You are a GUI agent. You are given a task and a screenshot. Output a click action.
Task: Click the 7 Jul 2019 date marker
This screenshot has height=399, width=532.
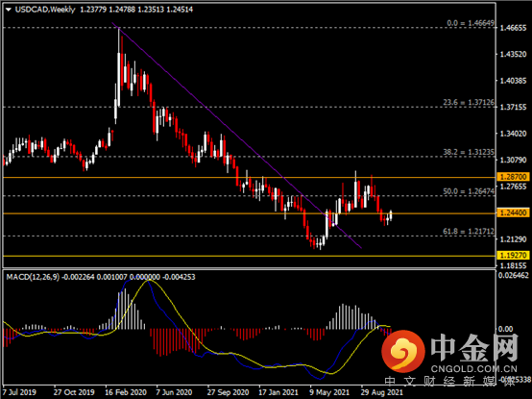pyautogui.click(x=19, y=392)
